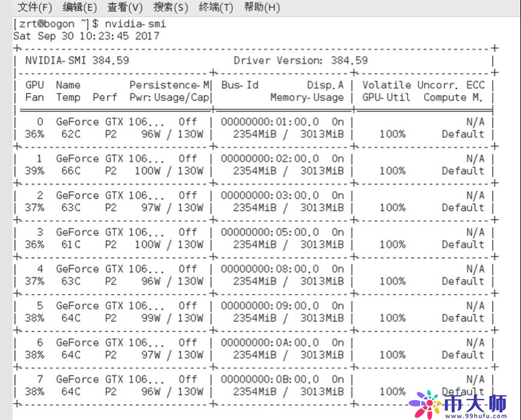This screenshot has height=420, width=521.
Task: Click GPU 2 power usage '97W'
Action: tap(151, 208)
